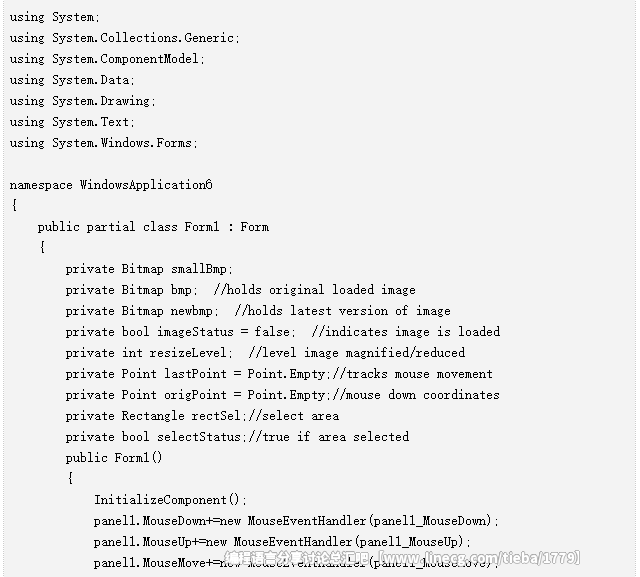Click the 'mouse down coordinates' comment
The image size is (640, 577).
[416, 395]
